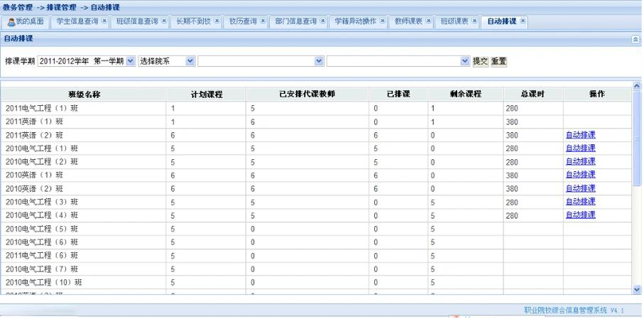The width and height of the screenshot is (644, 319).
Task: Click the 剩余课程 column header
Action: (x=465, y=94)
